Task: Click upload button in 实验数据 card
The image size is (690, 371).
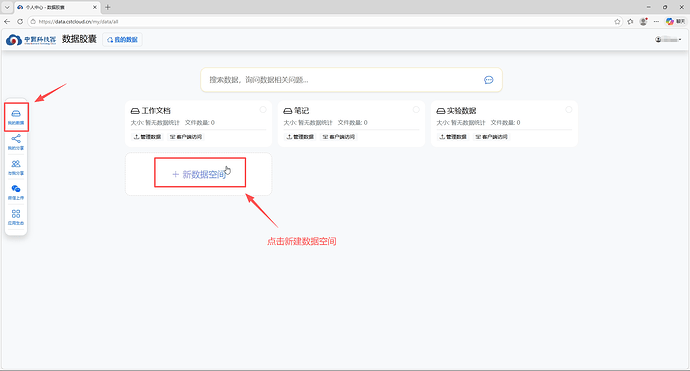Action: [x=453, y=137]
